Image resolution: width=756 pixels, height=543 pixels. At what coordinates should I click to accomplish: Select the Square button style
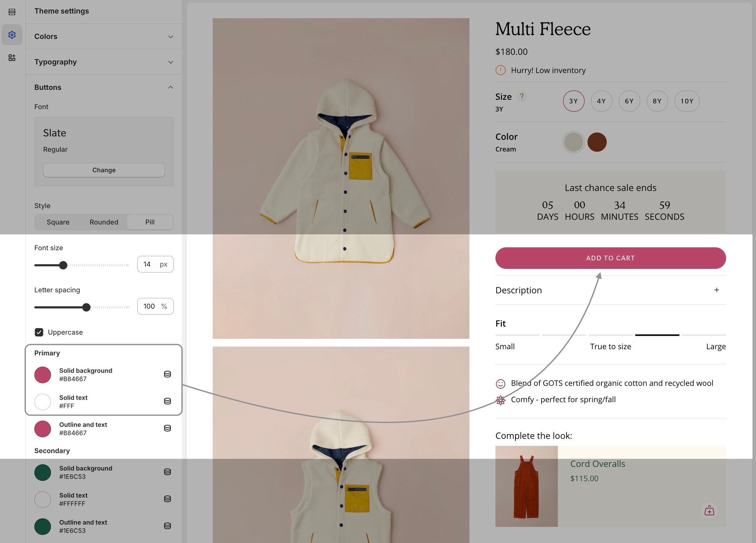coord(58,222)
